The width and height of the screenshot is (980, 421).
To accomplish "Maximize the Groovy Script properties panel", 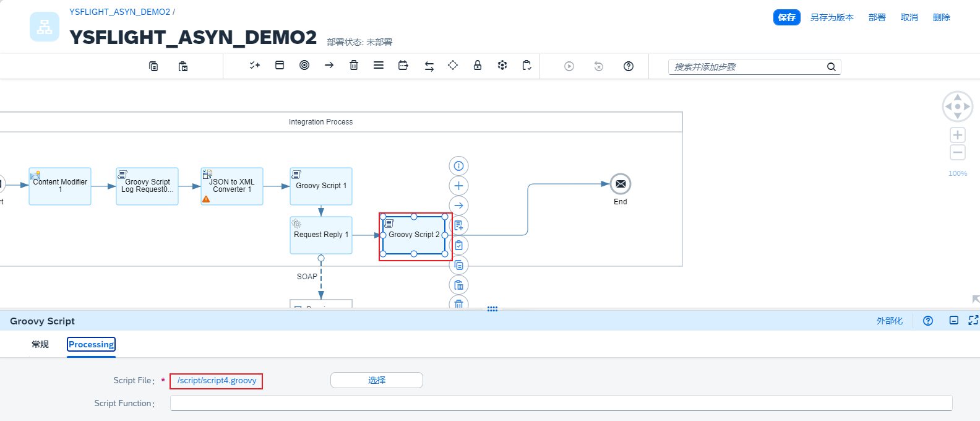I will click(973, 320).
